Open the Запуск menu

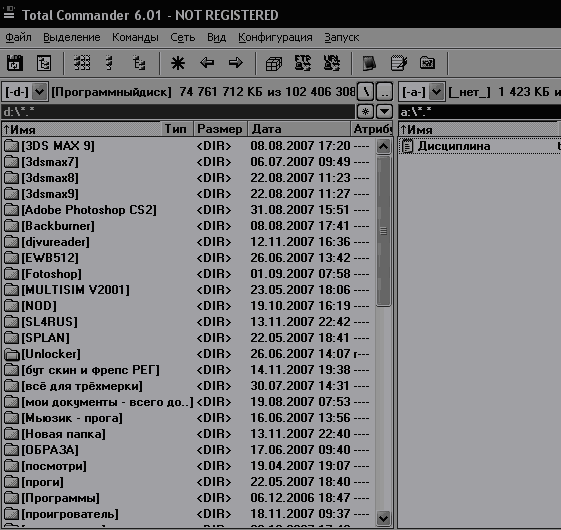coord(341,37)
